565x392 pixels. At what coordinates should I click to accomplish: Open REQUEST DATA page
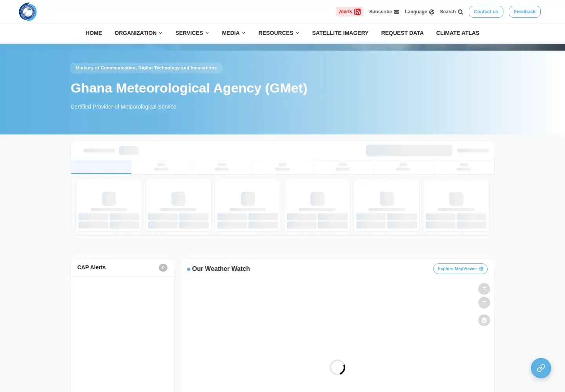[402, 33]
